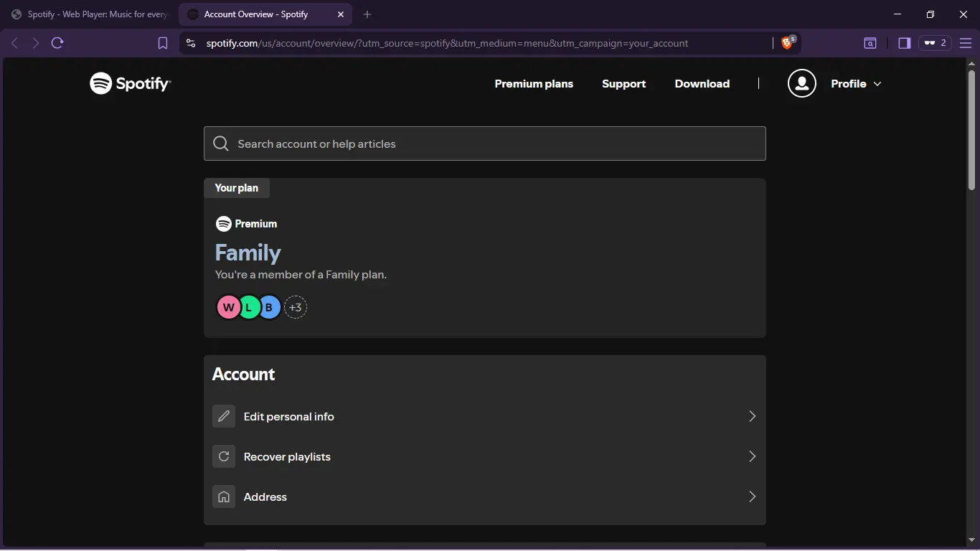Go back in browser history
980x551 pixels.
[x=14, y=43]
